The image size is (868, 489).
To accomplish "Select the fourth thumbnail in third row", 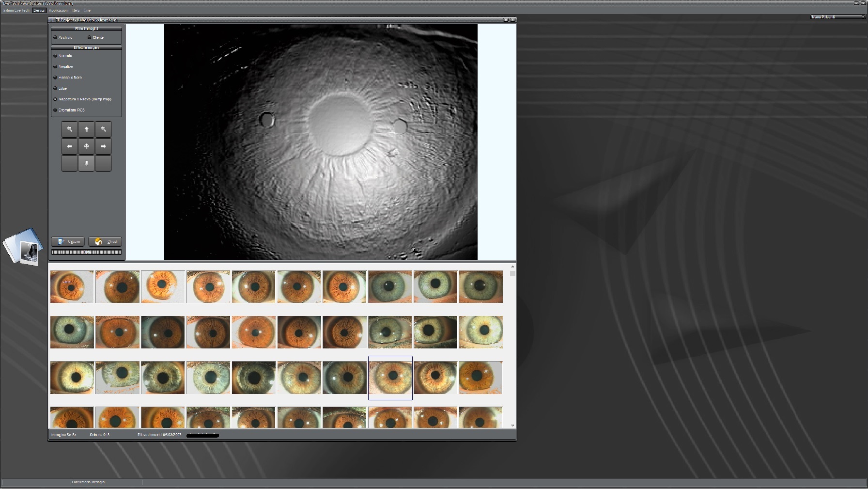I will 208,378.
